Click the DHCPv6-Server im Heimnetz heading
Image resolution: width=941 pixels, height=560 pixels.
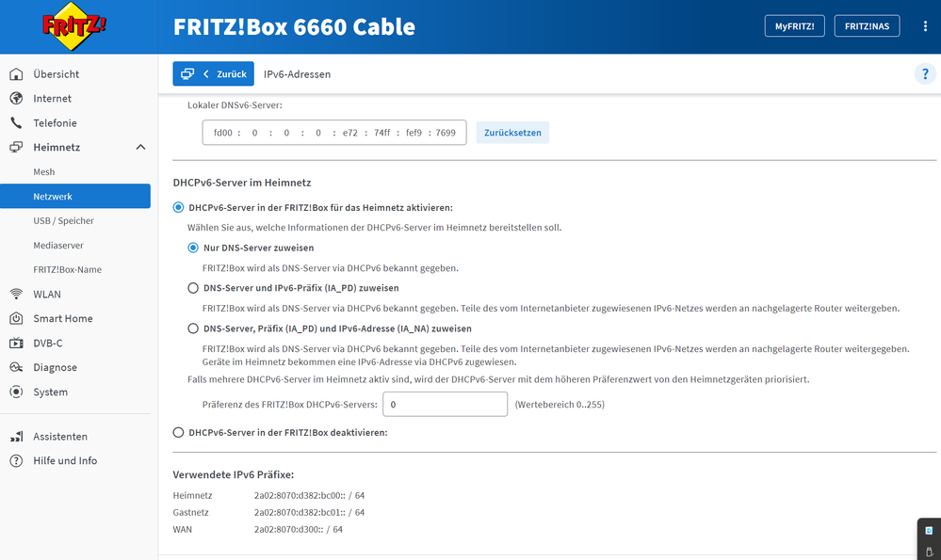click(242, 183)
